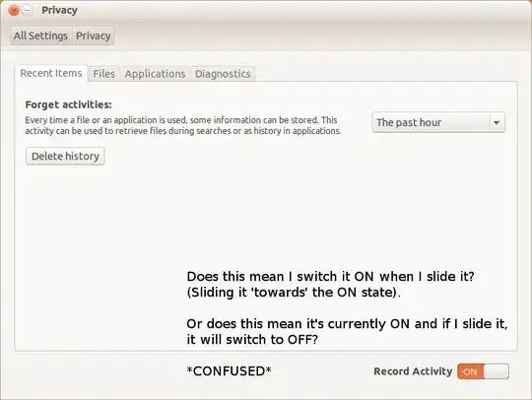This screenshot has width=532, height=400.
Task: Click the Record Activity label
Action: click(x=413, y=371)
